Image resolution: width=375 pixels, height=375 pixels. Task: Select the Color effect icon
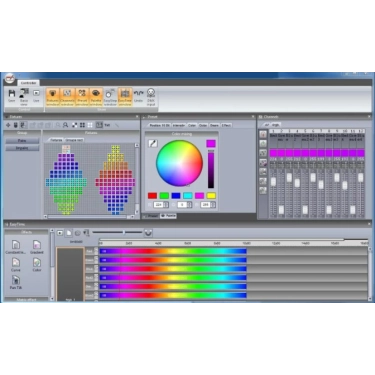pos(37,265)
